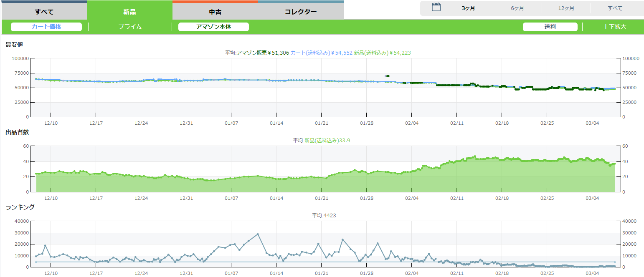Toggle the 送料 inclusion option
Image resolution: width=644 pixels, height=277 pixels.
click(x=550, y=27)
